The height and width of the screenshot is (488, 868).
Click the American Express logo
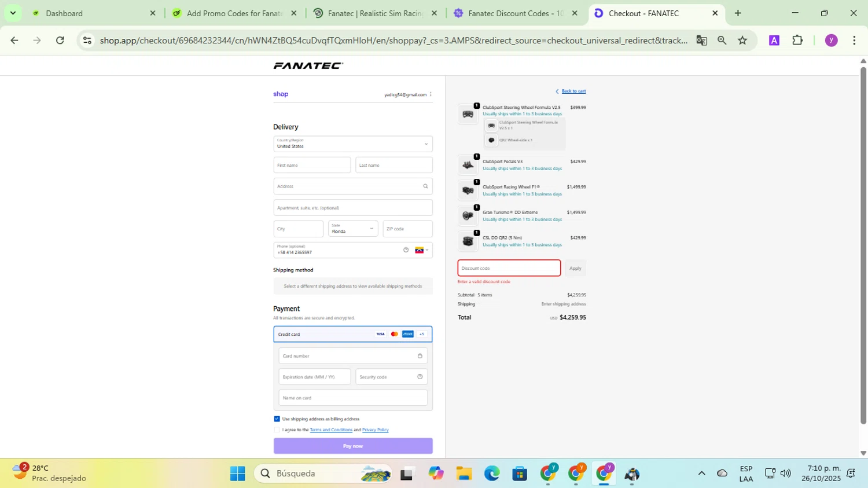(408, 334)
